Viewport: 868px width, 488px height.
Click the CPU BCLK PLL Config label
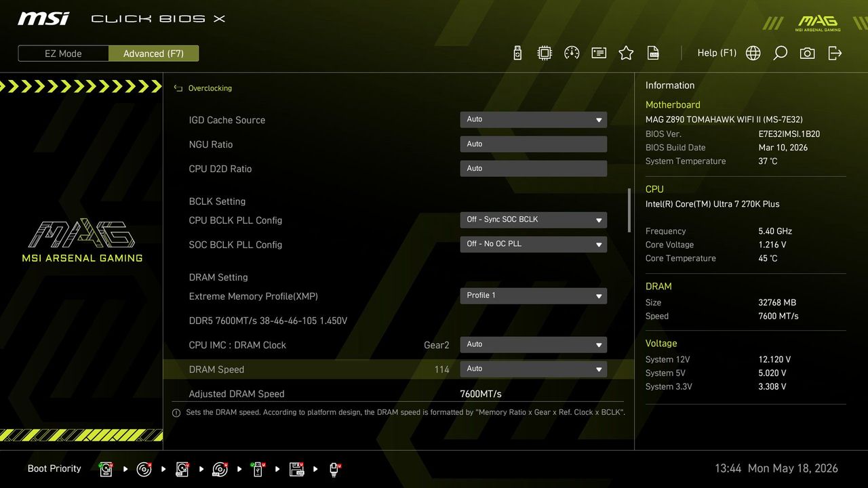[x=235, y=220]
